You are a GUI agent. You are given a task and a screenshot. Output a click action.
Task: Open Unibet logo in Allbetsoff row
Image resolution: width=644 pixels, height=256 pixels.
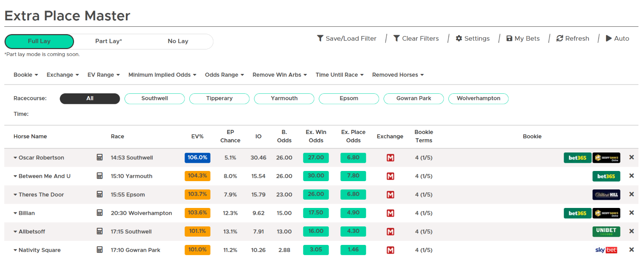tap(607, 232)
